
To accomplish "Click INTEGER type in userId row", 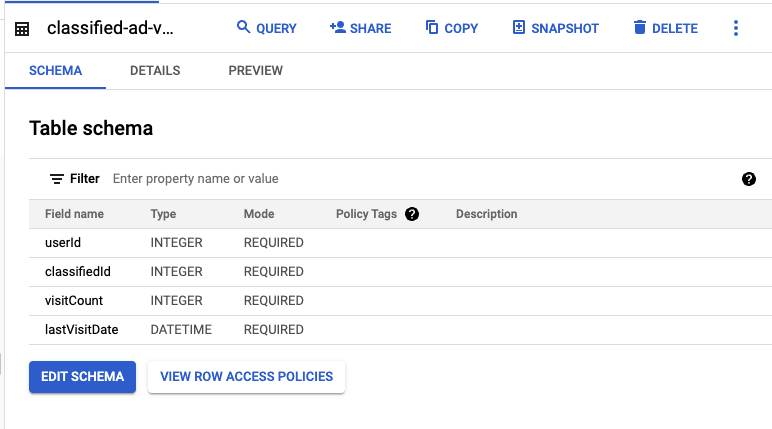I will 176,242.
